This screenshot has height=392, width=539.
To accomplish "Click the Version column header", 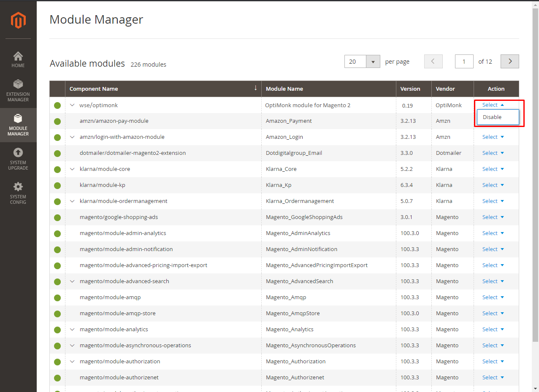I will pos(414,89).
